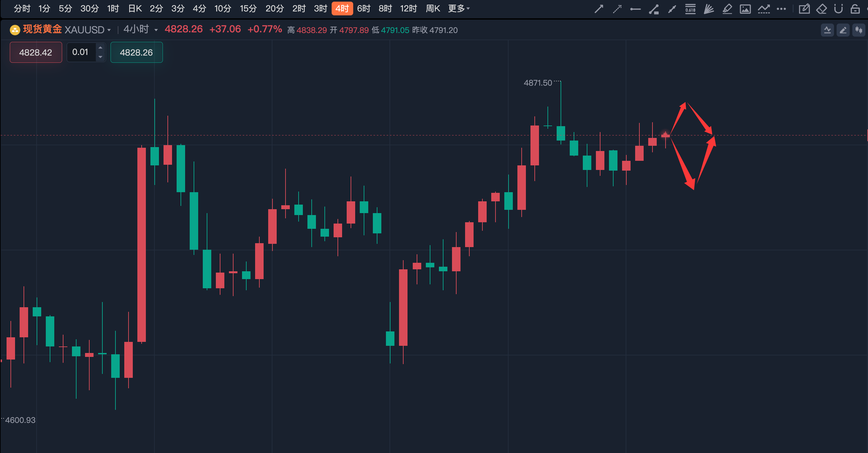
Task: Insert image with the picture tool
Action: pyautogui.click(x=745, y=9)
